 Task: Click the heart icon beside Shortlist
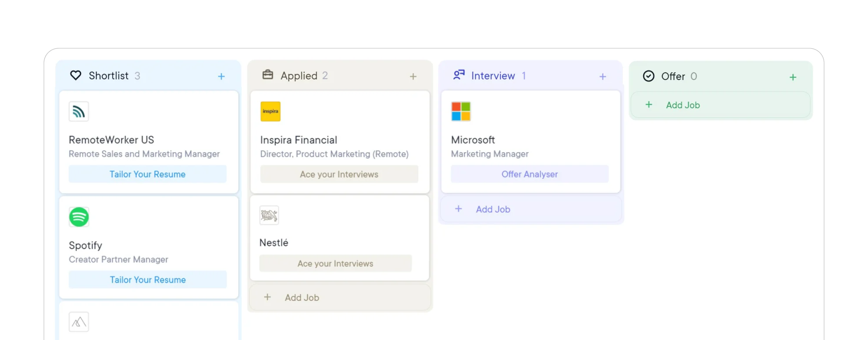[x=76, y=76]
